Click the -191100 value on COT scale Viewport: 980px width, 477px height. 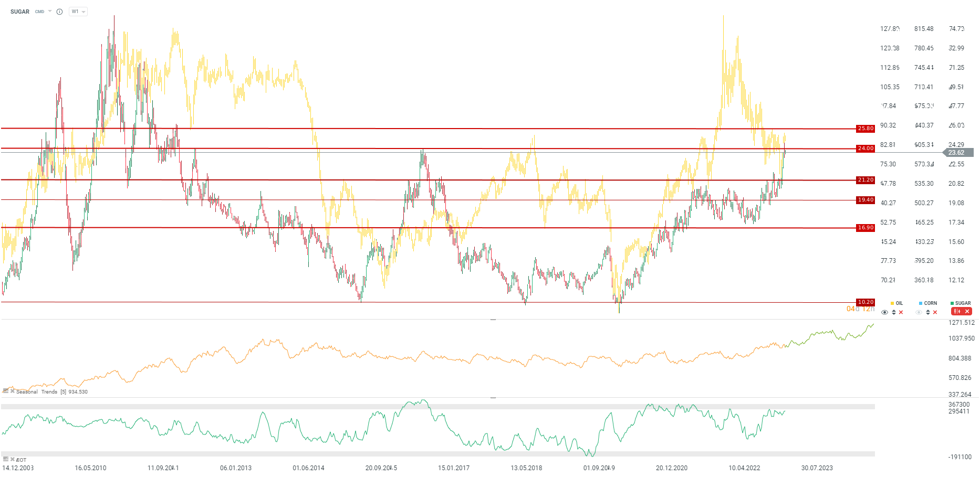(x=960, y=457)
